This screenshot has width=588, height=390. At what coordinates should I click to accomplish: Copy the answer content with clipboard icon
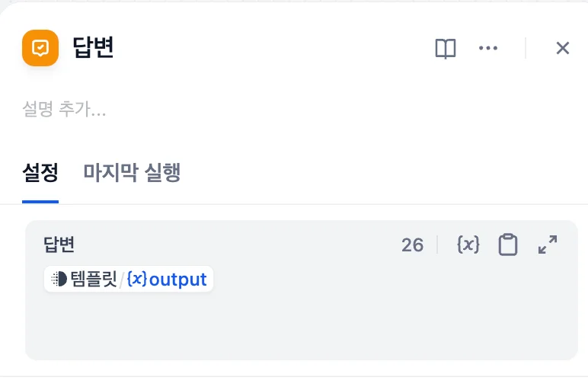tap(507, 245)
